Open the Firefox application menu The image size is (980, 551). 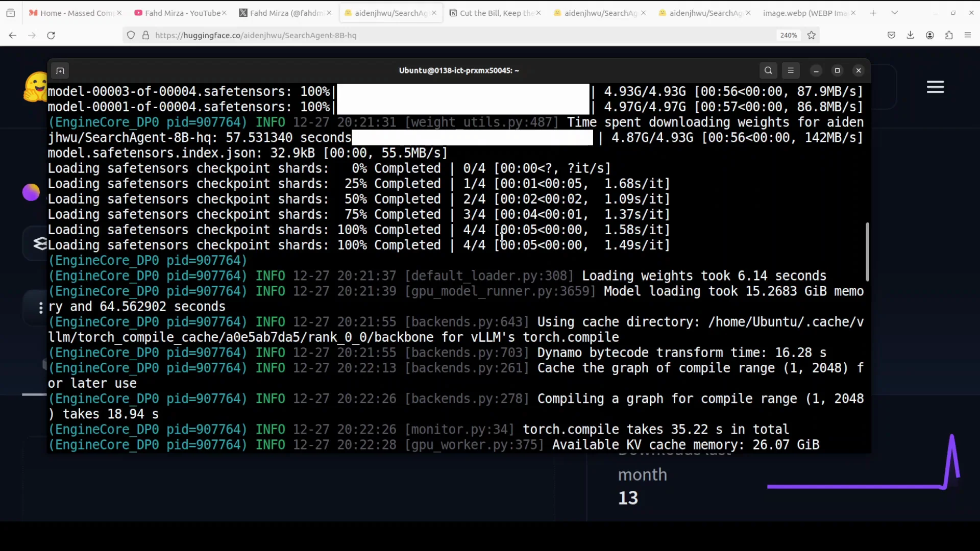[x=968, y=35]
